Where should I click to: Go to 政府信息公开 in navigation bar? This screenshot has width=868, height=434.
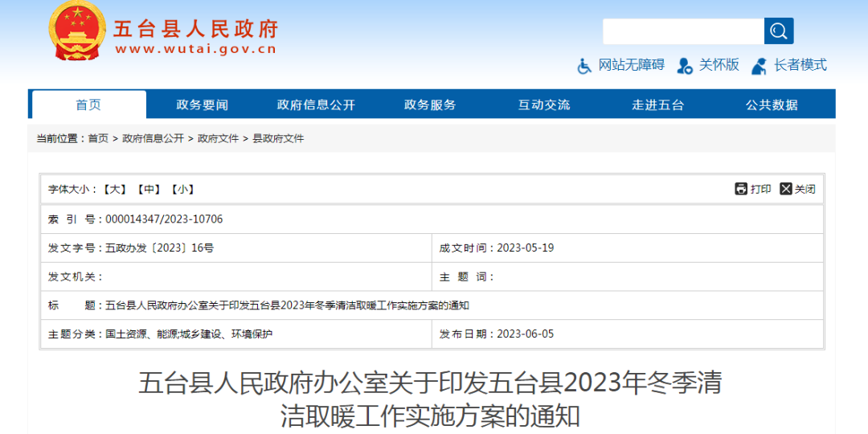tap(316, 104)
